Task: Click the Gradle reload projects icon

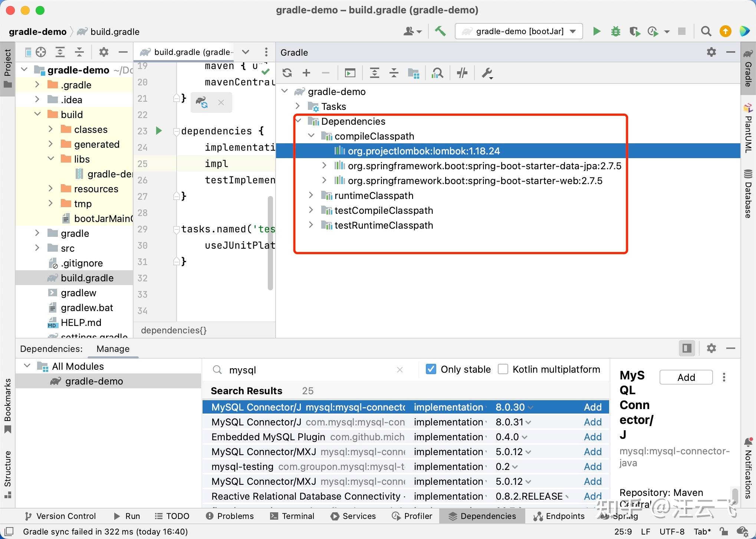Action: [x=287, y=73]
